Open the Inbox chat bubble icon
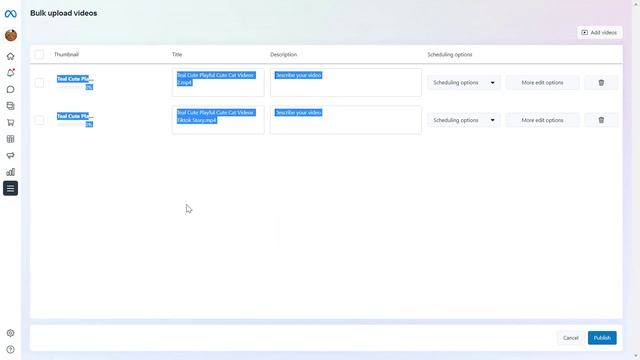The height and width of the screenshot is (360, 640). (x=11, y=89)
